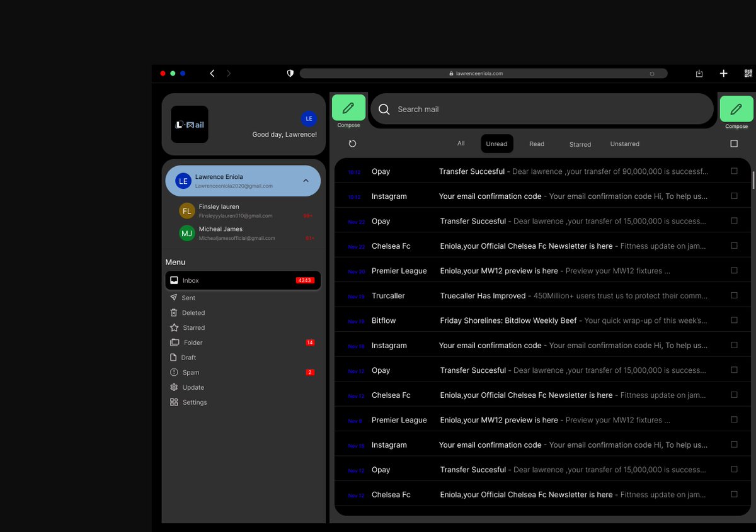Open the Deleted trash icon
756x532 pixels.
coord(174,312)
